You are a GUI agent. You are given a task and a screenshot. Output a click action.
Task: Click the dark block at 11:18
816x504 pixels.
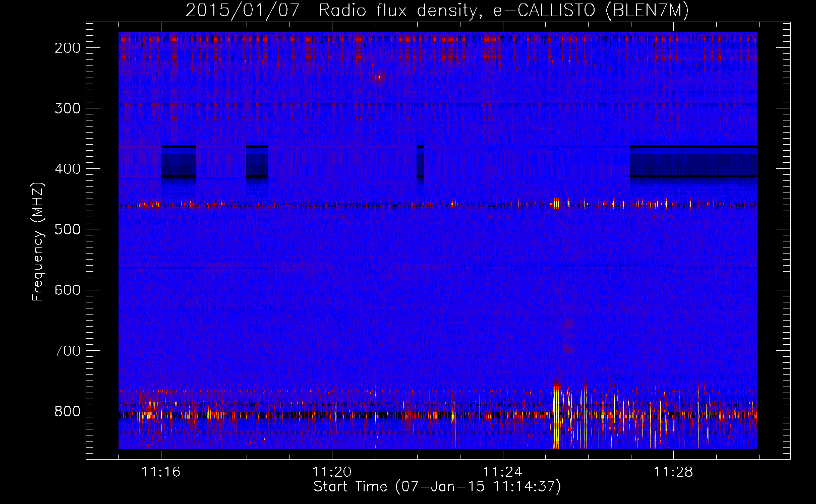(x=257, y=162)
